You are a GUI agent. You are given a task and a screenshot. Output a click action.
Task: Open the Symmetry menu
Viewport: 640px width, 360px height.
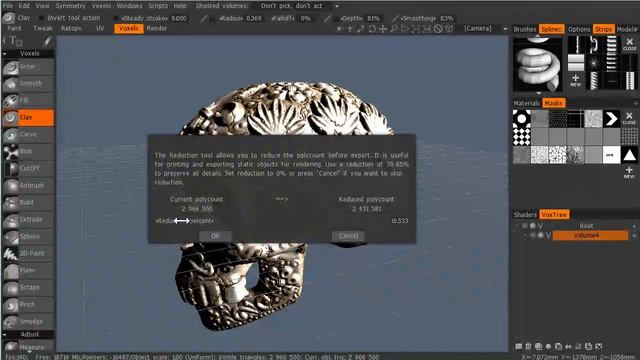[x=71, y=6]
